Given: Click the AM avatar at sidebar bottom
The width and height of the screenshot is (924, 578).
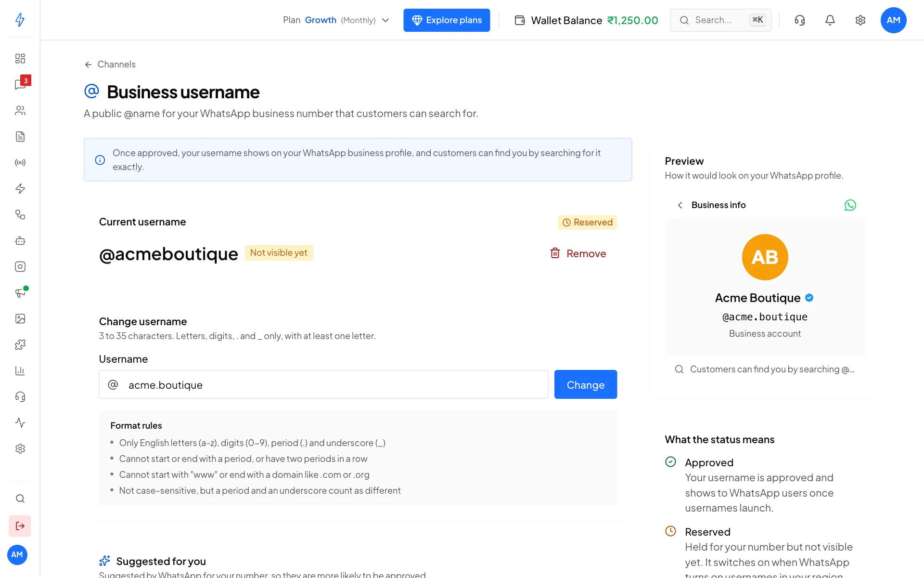Looking at the screenshot, I should tap(17, 555).
